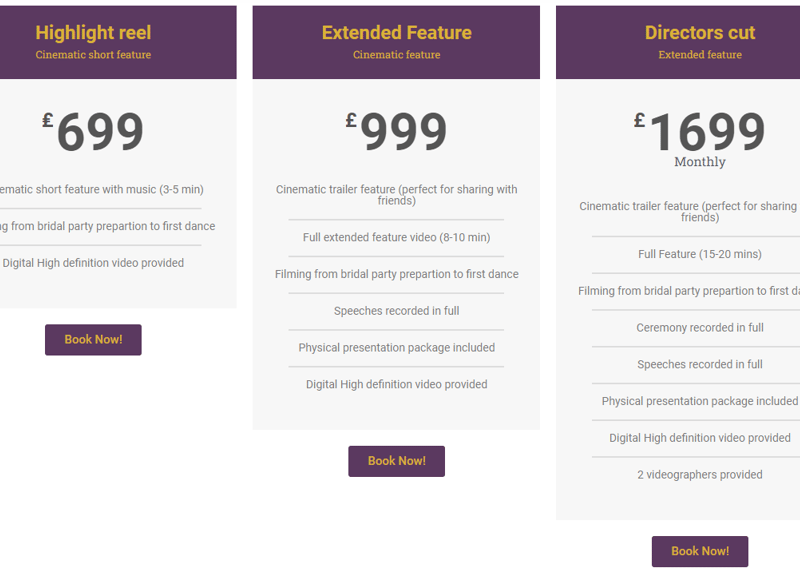The width and height of the screenshot is (800, 572).
Task: Click Full Feature (15-20 mins) item
Action: coord(699,254)
